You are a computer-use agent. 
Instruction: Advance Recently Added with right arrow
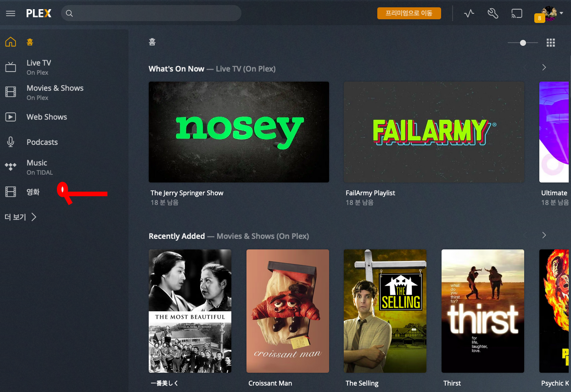[544, 235]
